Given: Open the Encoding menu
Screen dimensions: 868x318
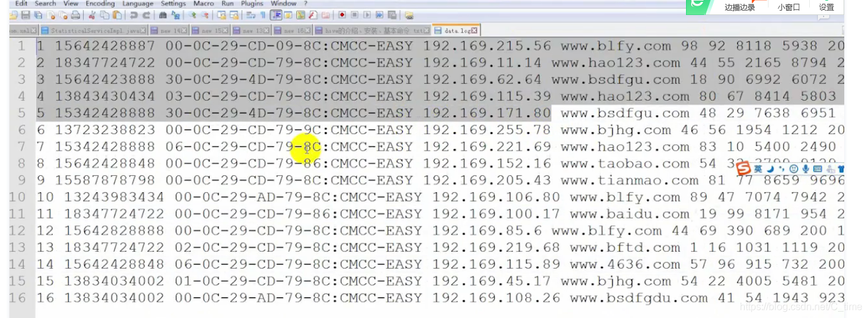Looking at the screenshot, I should pos(100,3).
